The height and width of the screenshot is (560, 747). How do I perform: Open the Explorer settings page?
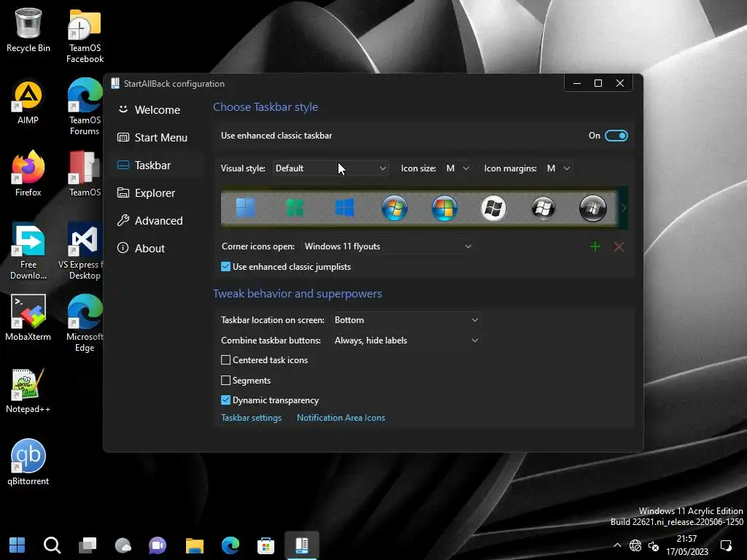pyautogui.click(x=158, y=192)
